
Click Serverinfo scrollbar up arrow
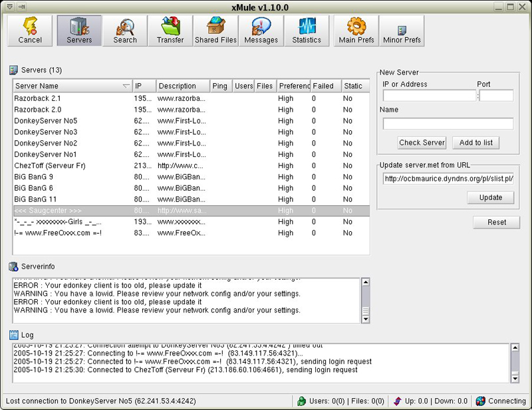pos(365,282)
